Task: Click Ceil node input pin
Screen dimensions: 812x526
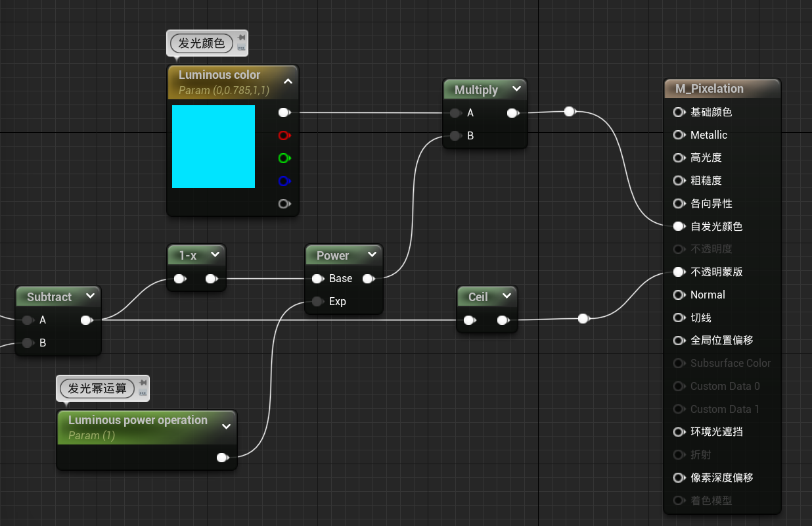Action: coord(469,320)
